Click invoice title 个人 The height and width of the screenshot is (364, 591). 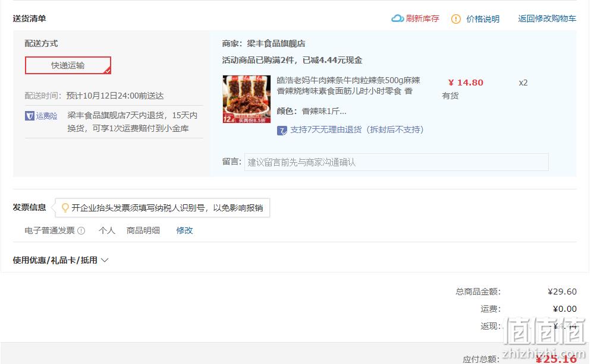click(107, 230)
